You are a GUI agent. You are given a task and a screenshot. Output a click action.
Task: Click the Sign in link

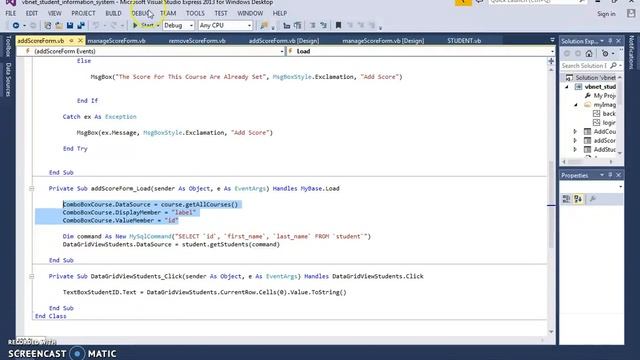pos(606,14)
